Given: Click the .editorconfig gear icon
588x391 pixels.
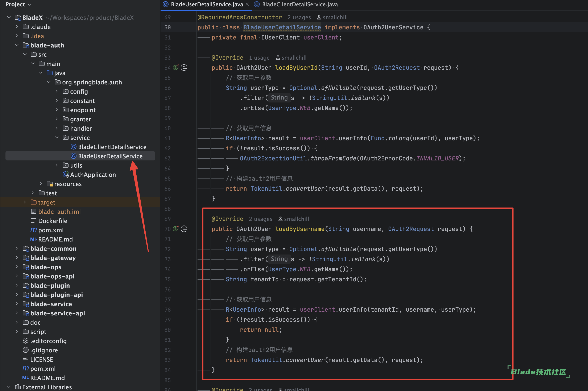Looking at the screenshot, I should click(x=25, y=341).
